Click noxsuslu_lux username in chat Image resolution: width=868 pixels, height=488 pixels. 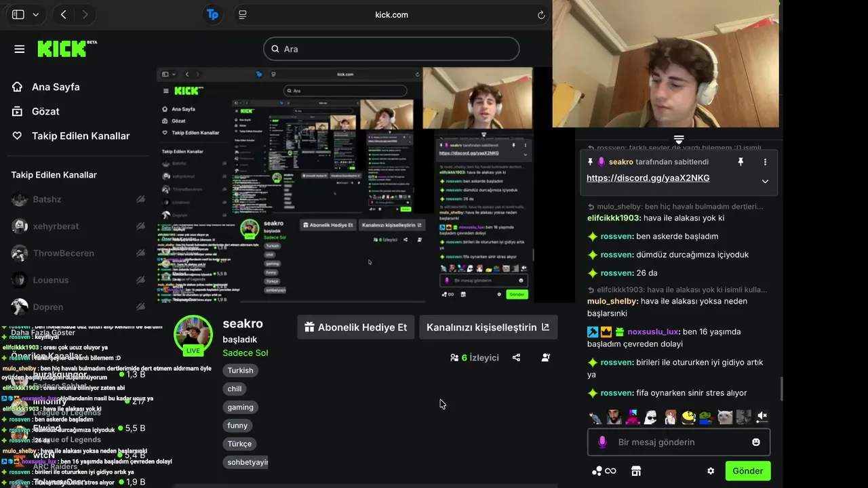[x=652, y=332]
